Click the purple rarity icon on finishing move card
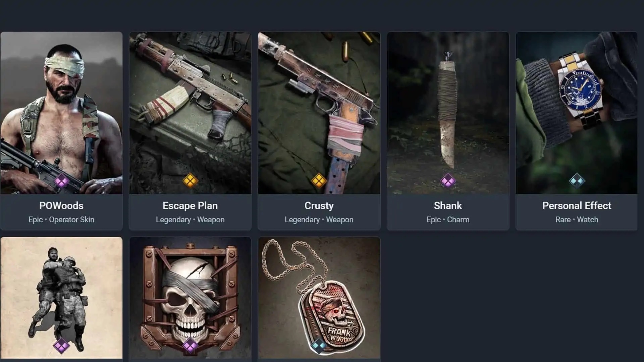644x362 pixels. [x=61, y=346]
